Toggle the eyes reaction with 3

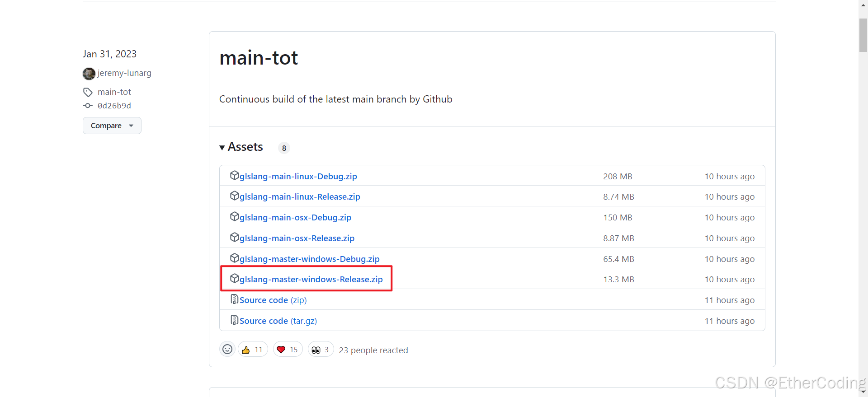321,350
